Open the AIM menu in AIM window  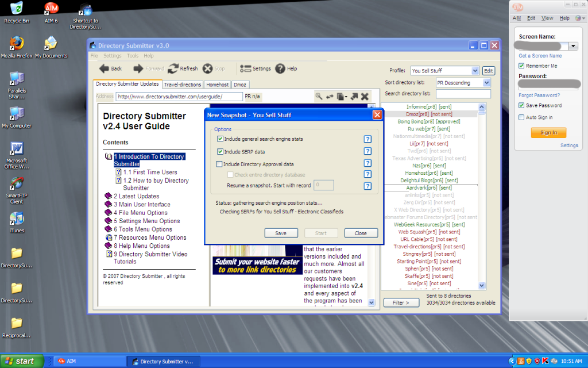click(517, 18)
